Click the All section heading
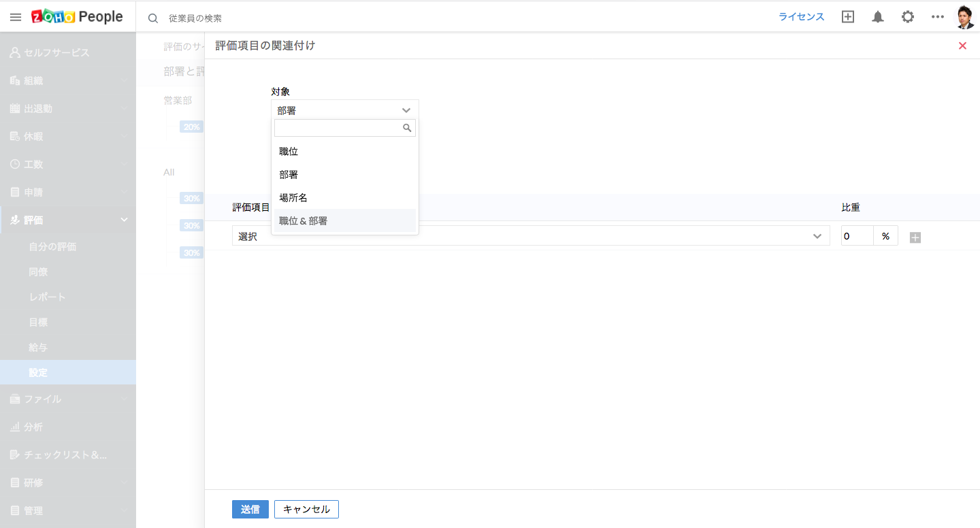 169,172
